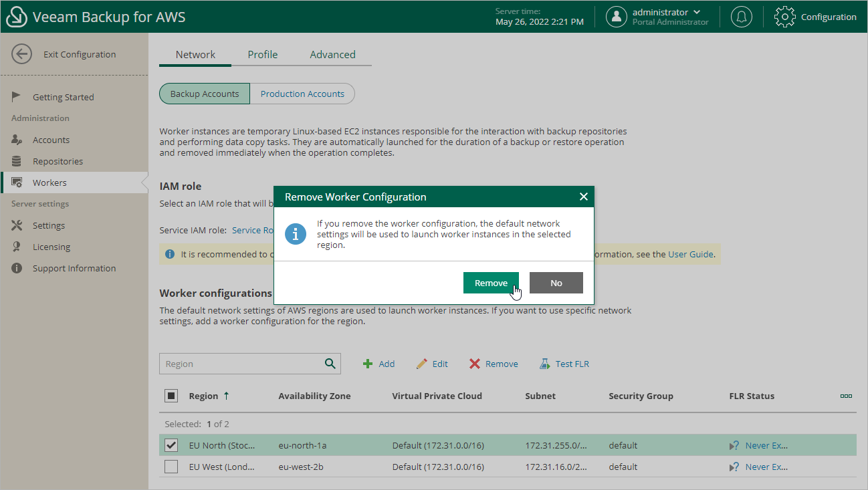
Task: Open the column options menu on the table
Action: point(846,396)
